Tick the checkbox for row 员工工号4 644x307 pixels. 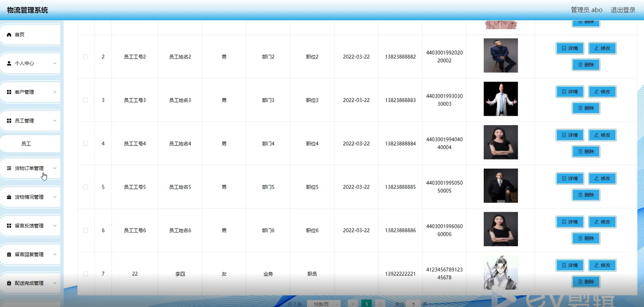pos(85,144)
